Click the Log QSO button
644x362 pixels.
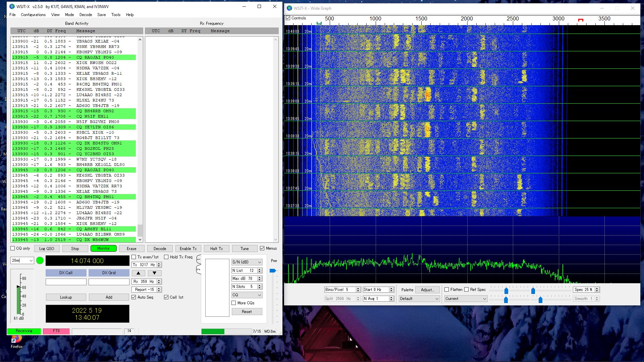(x=47, y=249)
